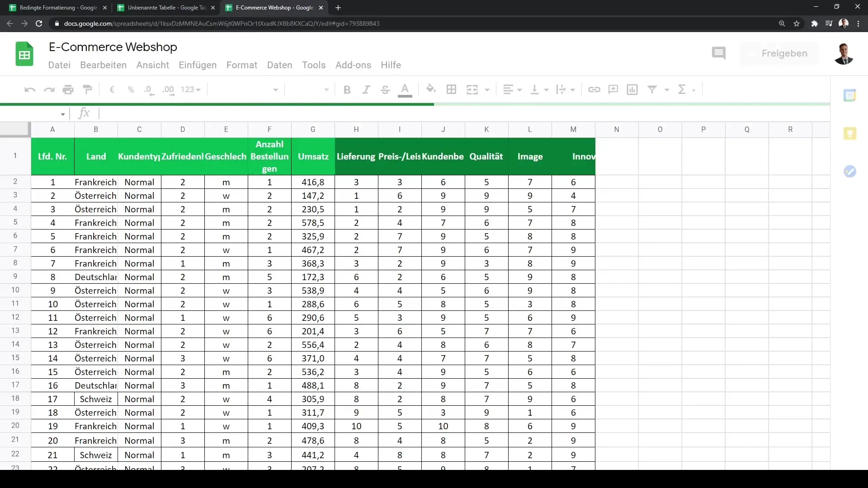Click the Text color highlight icon
This screenshot has width=868, height=488.
[x=406, y=89]
